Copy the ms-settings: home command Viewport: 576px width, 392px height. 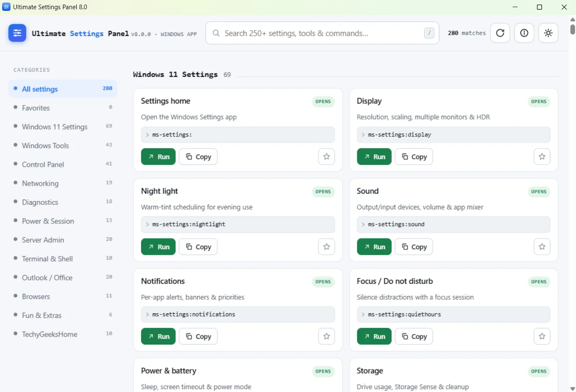[x=198, y=157]
